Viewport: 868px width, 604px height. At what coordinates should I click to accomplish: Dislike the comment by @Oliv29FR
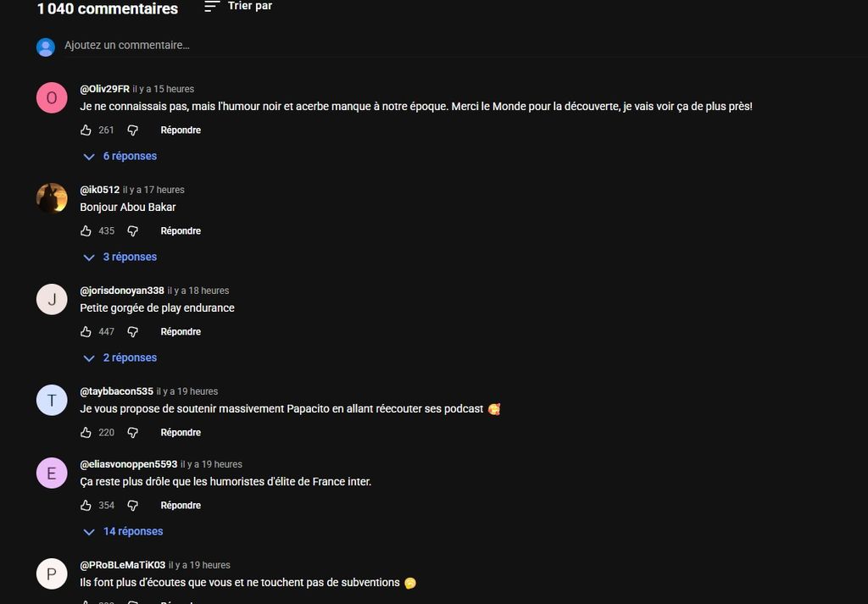pos(133,130)
